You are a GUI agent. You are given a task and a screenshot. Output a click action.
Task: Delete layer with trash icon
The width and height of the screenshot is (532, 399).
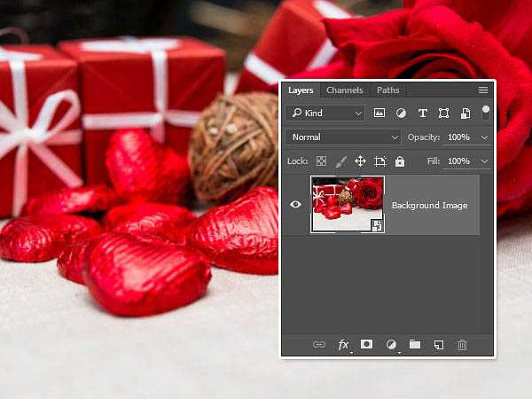pos(462,345)
